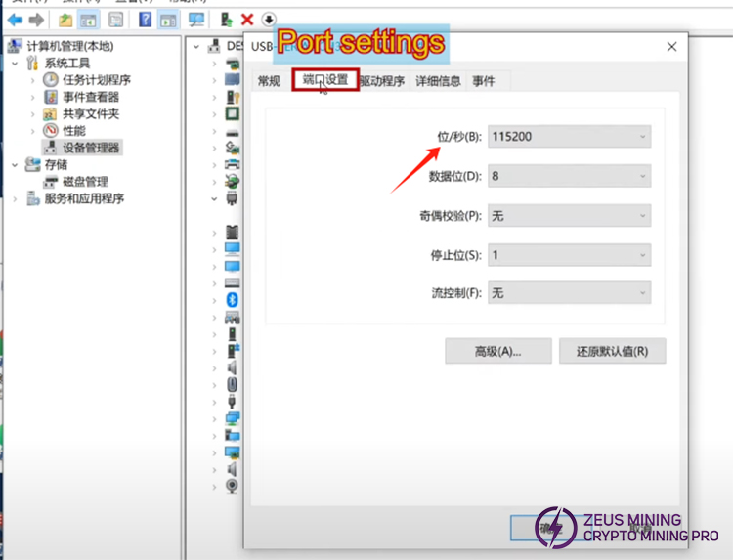Open the 数据位(D) data bits dropdown

point(569,176)
